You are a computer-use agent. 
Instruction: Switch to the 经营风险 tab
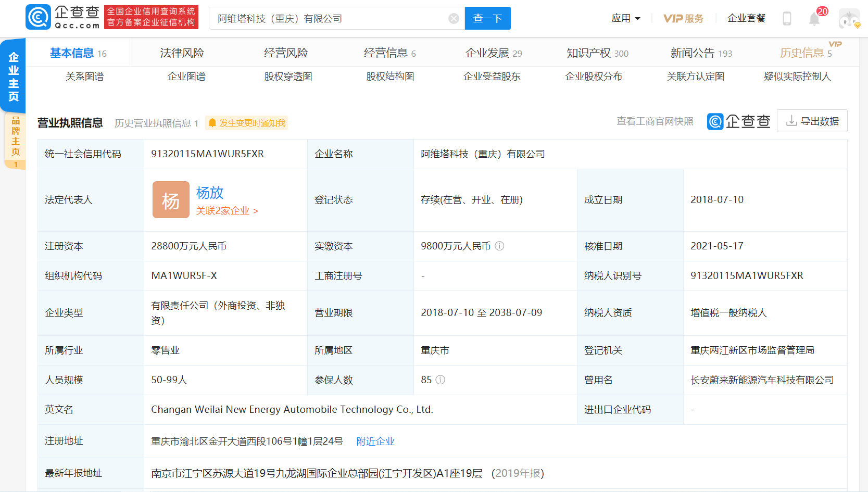(286, 53)
